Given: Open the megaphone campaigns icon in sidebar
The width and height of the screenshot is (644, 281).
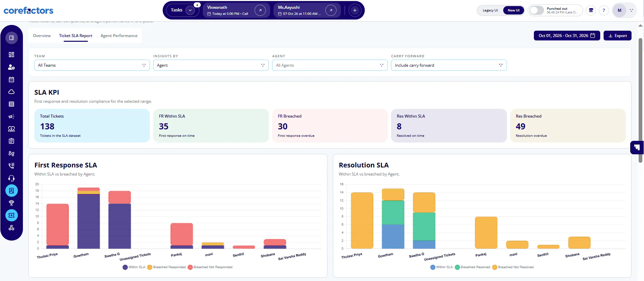Looking at the screenshot, I should pos(11,117).
